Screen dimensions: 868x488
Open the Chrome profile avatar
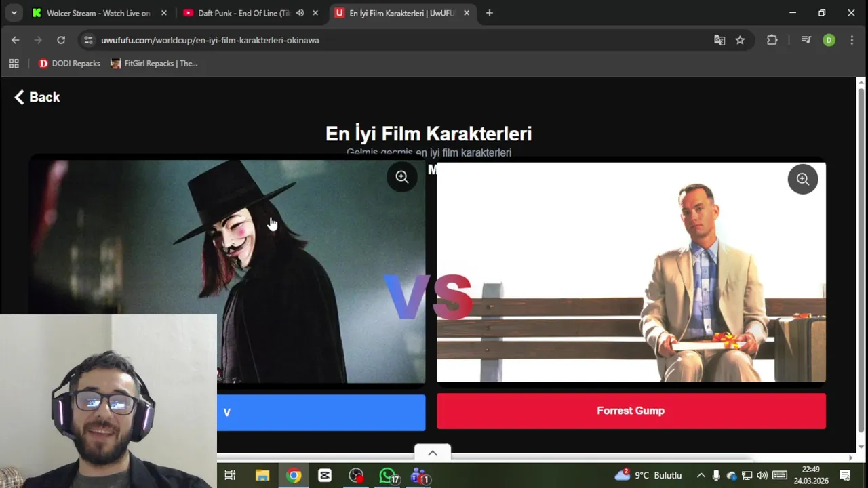[829, 40]
